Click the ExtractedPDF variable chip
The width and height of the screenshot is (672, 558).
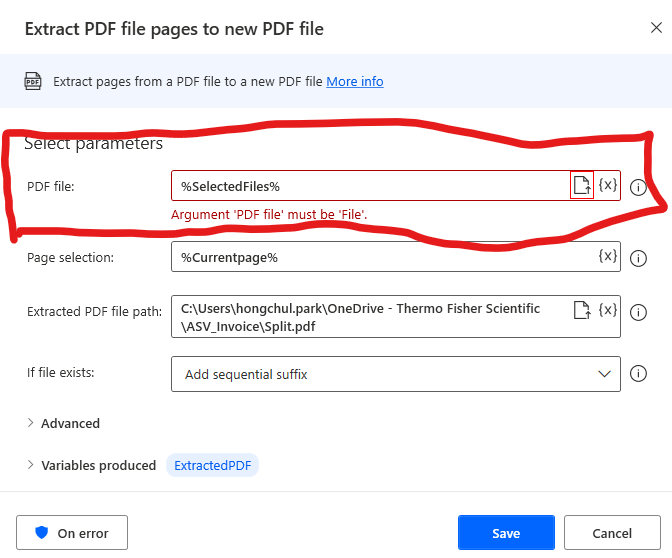coord(213,465)
